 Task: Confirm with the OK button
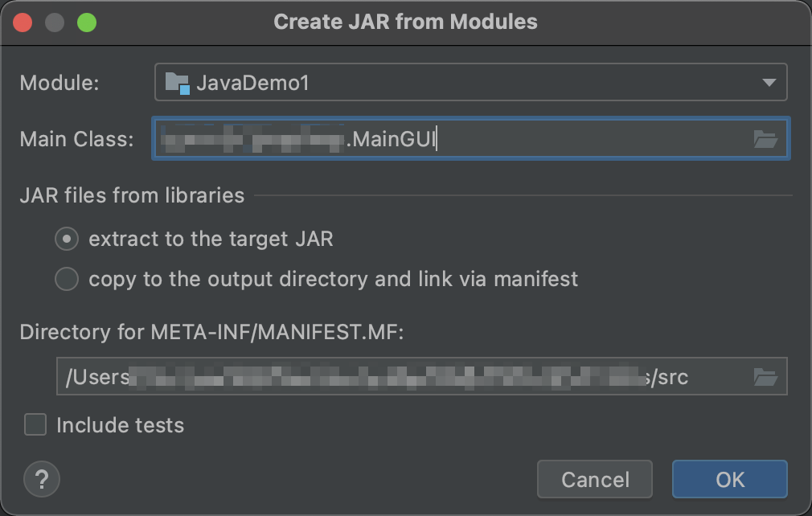(x=730, y=479)
